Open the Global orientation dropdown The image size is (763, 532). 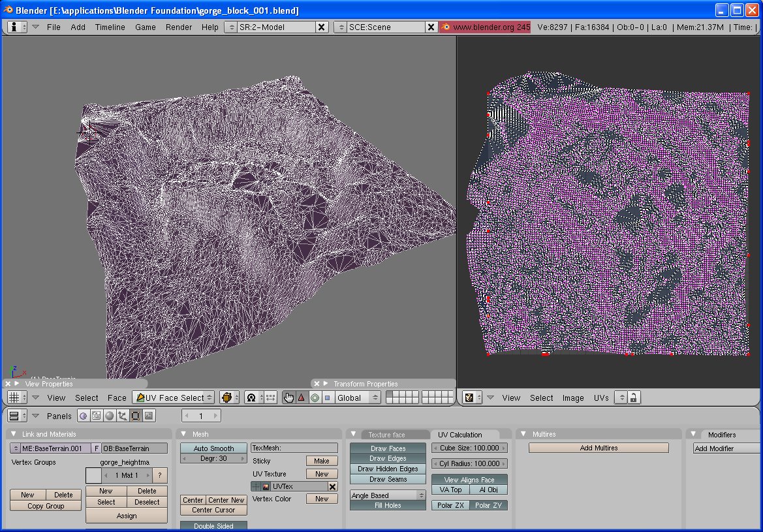pos(358,398)
